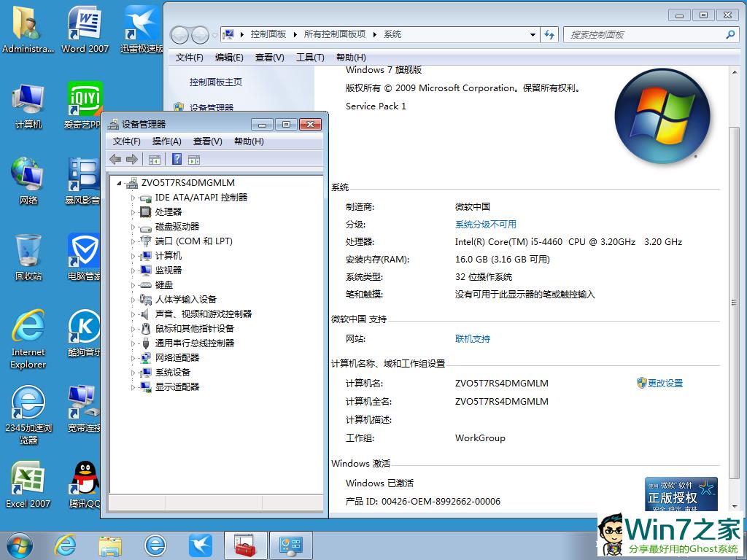This screenshot has width=747, height=560.
Task: Open the address bar history dropdown arrow
Action: 533,34
